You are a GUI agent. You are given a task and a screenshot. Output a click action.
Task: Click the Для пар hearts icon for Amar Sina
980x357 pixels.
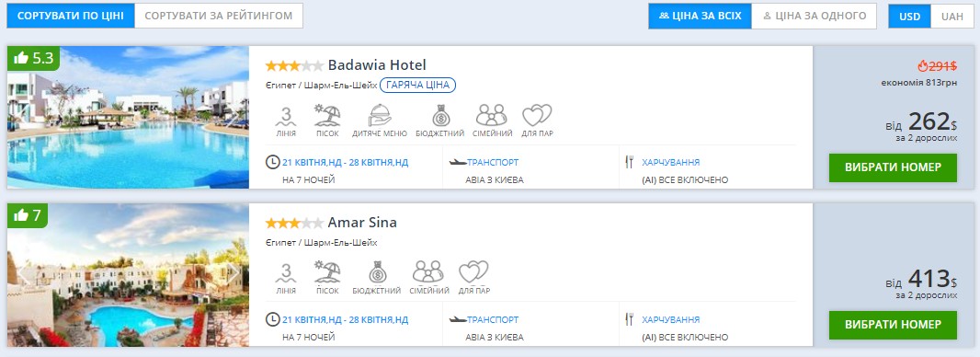click(x=473, y=278)
